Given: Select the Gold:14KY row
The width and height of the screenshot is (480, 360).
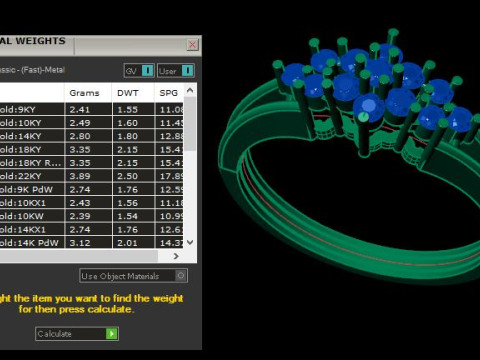Looking at the screenshot, I should click(x=92, y=136).
